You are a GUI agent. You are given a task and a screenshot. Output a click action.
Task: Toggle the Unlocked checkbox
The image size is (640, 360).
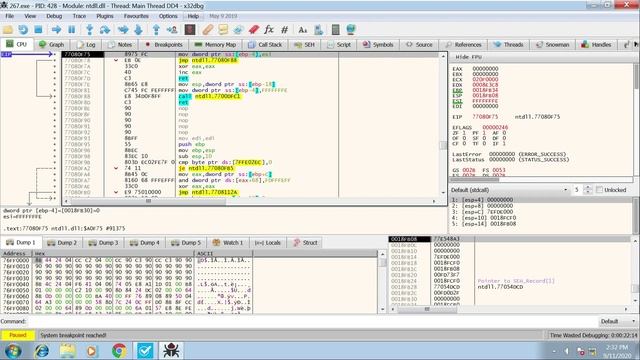pyautogui.click(x=599, y=190)
